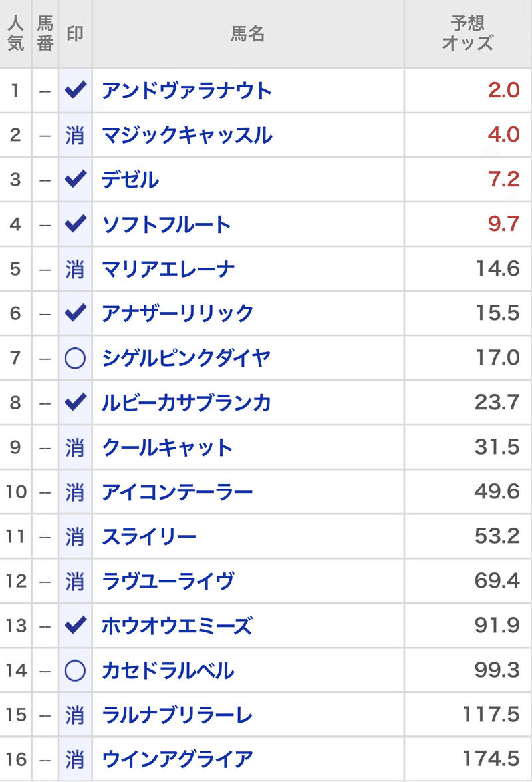This screenshot has width=532, height=782.
Task: Open horse link スライリー
Action: tap(149, 536)
